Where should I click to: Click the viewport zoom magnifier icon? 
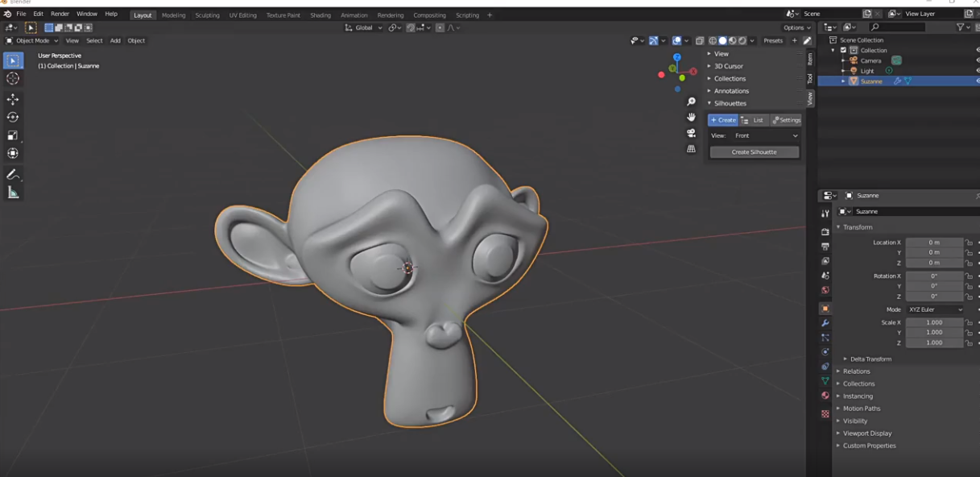pos(691,102)
